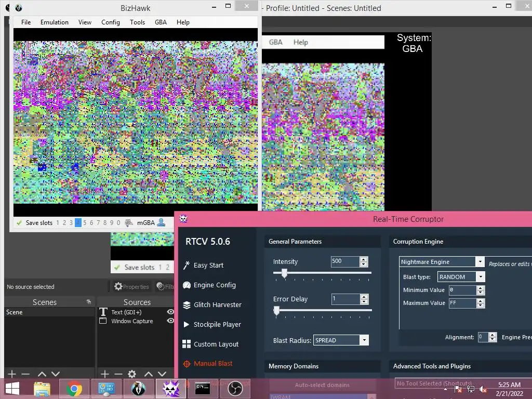Click the Intensity value spinner arrows
The image size is (532, 399).
(x=364, y=262)
